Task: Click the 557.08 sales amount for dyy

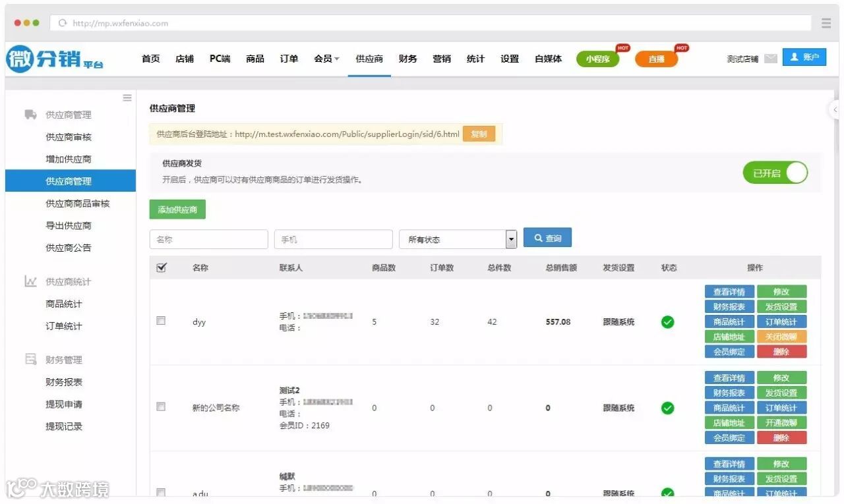Action: coord(558,322)
